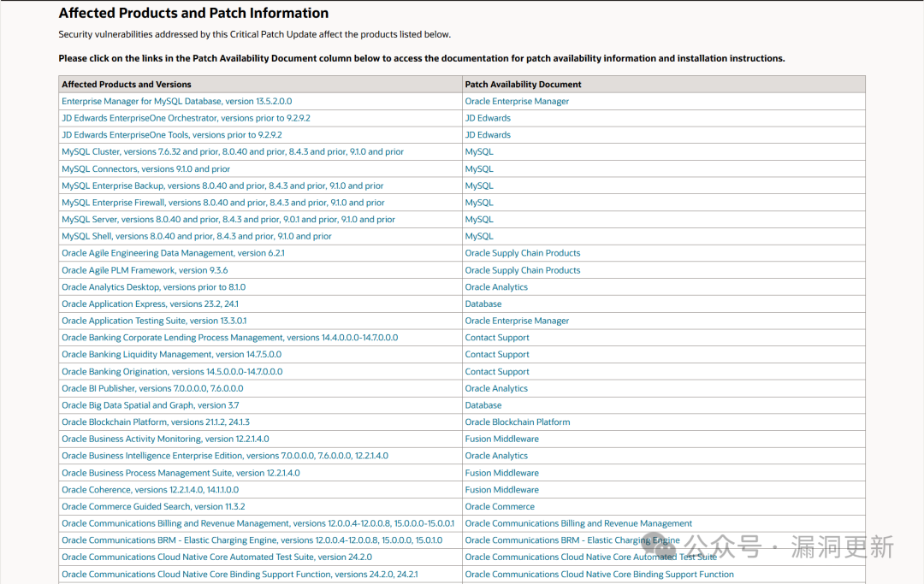Open Oracle Blockchain Platform versions link
The height and width of the screenshot is (584, 924).
(156, 422)
